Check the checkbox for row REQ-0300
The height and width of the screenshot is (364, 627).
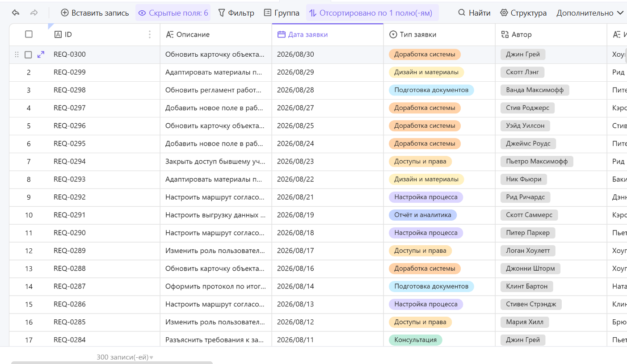pyautogui.click(x=28, y=54)
